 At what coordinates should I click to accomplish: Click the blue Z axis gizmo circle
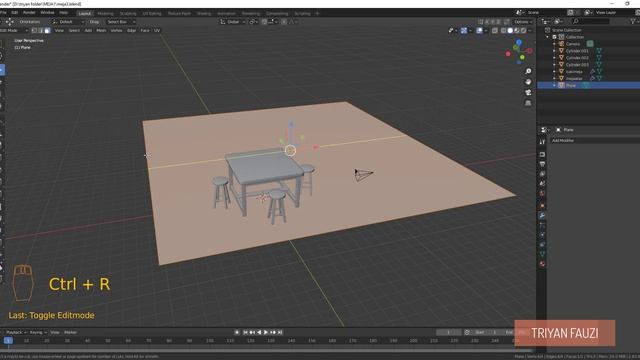[519, 42]
